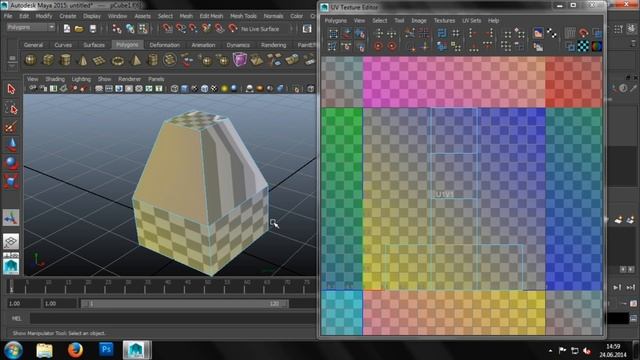The width and height of the screenshot is (640, 360).
Task: Show hidden tray icons arrow
Action: (550, 350)
